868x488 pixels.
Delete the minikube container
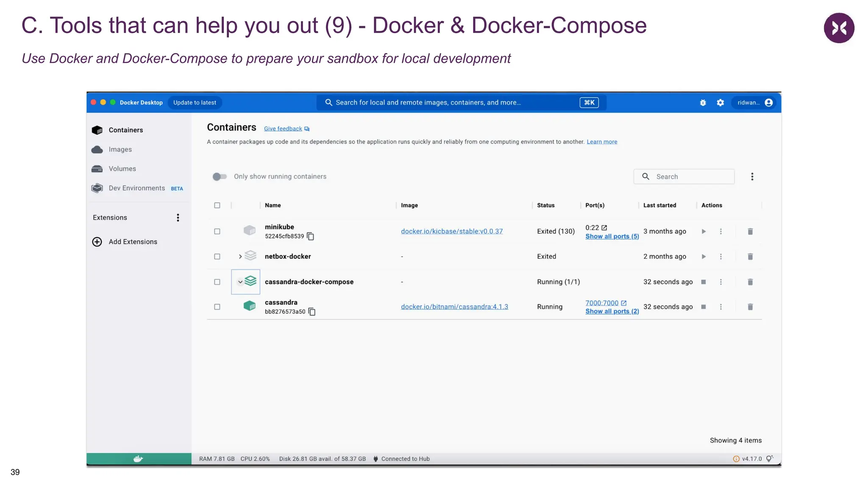tap(750, 231)
